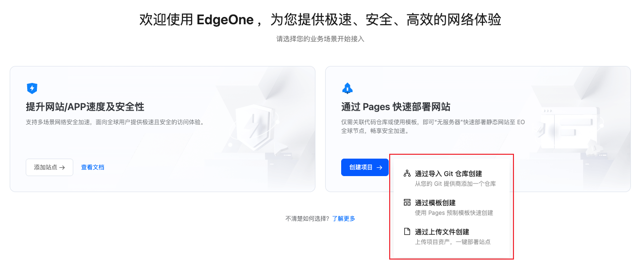Click the 通过 Pages 快速部署网站 card title
This screenshot has width=644, height=260.
pyautogui.click(x=396, y=107)
